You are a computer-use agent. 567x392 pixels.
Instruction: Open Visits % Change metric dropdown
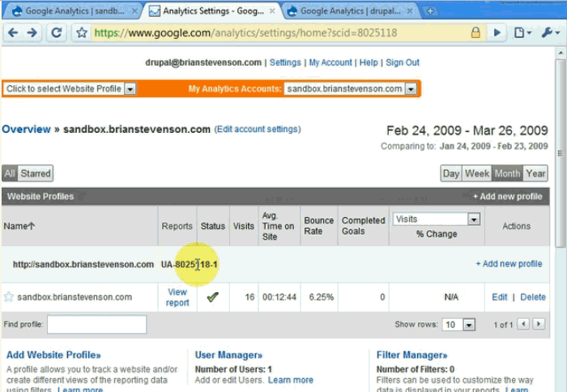coord(436,219)
